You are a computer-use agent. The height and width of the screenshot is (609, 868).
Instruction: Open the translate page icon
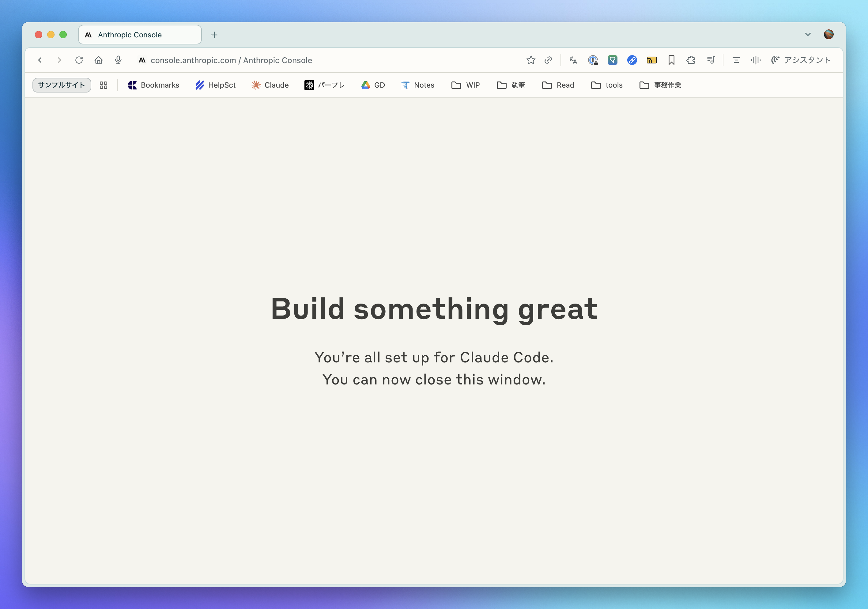[573, 60]
